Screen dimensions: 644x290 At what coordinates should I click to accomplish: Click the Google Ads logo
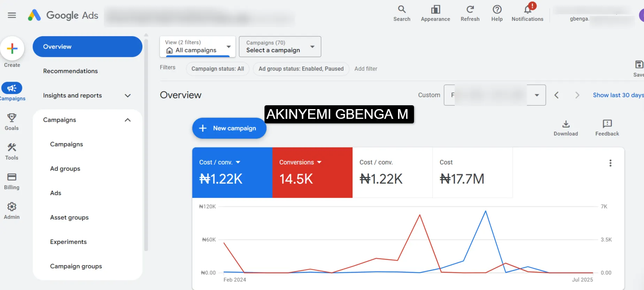pyautogui.click(x=63, y=15)
